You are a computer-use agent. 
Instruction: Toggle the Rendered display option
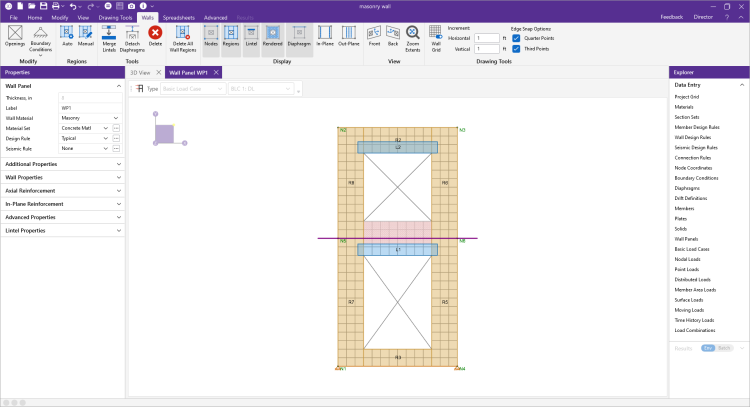273,34
